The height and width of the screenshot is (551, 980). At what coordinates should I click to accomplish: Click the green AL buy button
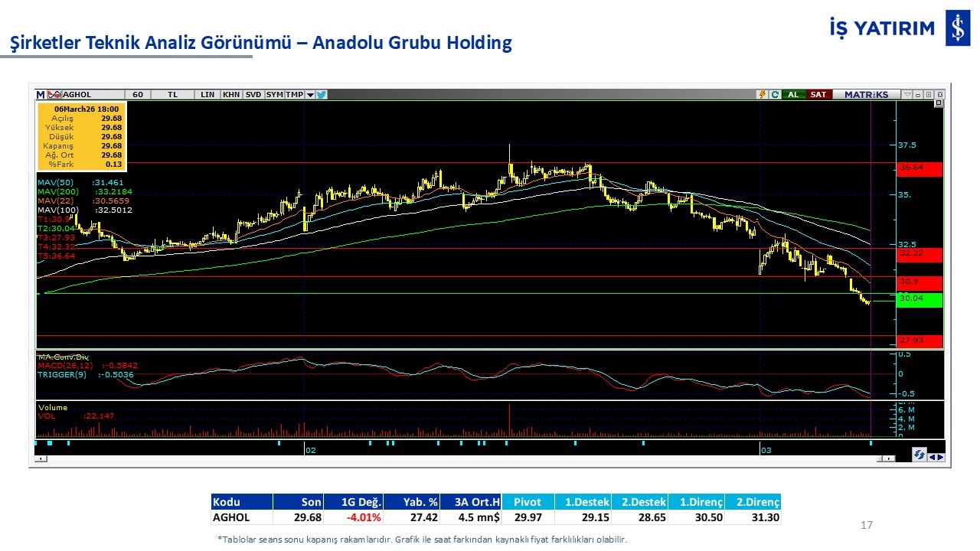click(793, 95)
